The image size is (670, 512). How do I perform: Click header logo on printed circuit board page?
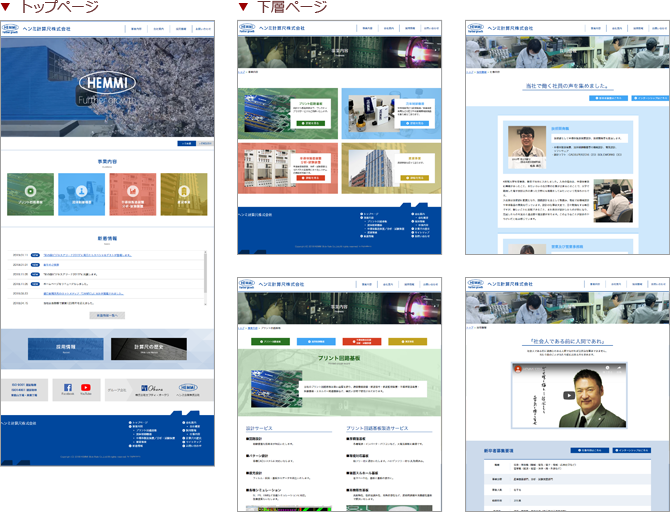click(247, 284)
